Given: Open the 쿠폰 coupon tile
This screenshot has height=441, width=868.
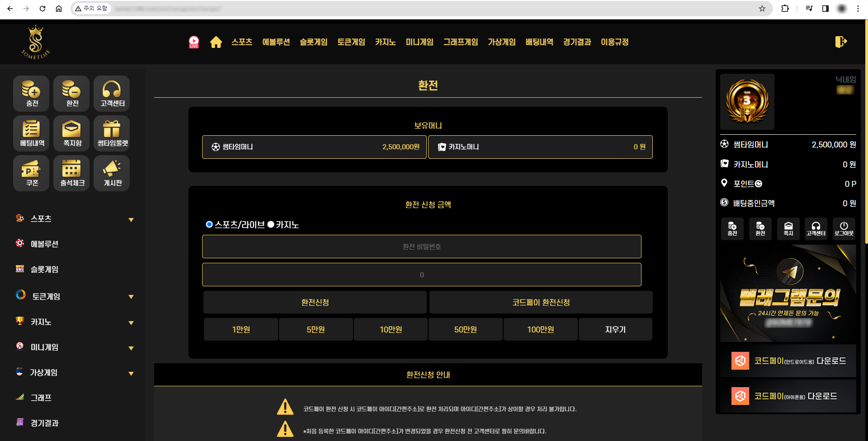Looking at the screenshot, I should point(31,173).
